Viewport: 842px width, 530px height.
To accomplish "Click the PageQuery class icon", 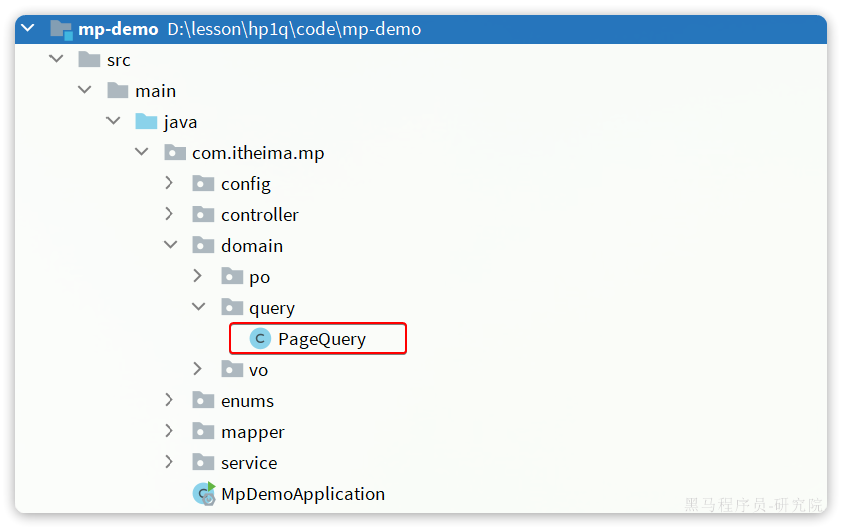I will pyautogui.click(x=260, y=339).
